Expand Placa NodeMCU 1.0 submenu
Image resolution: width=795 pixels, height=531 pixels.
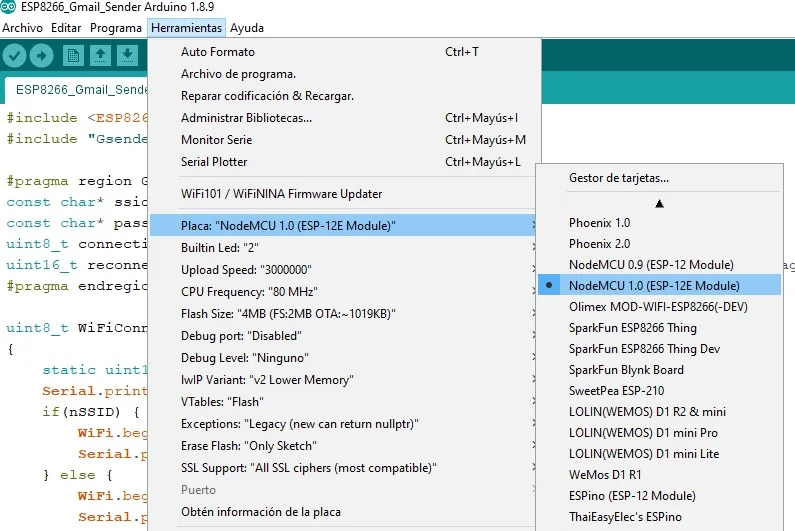(x=343, y=225)
